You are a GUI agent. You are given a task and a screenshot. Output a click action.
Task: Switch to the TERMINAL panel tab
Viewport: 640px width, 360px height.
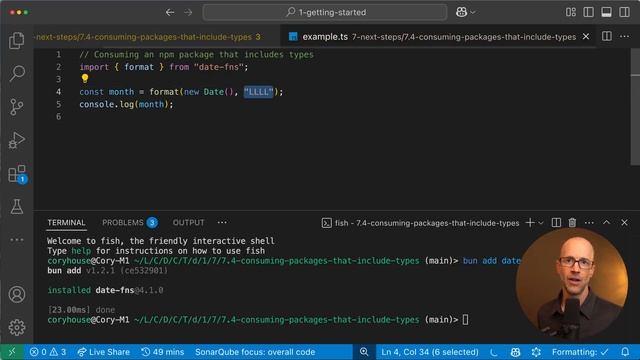[x=66, y=222]
